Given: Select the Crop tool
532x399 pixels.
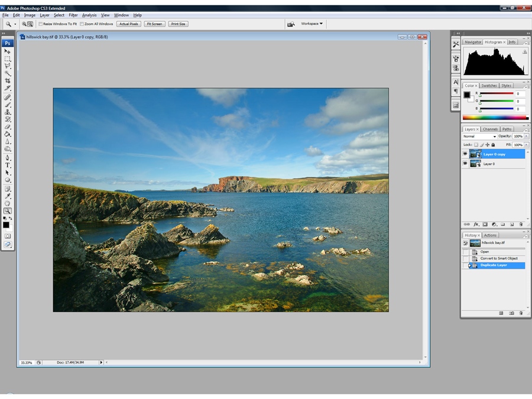Looking at the screenshot, I should (x=8, y=81).
